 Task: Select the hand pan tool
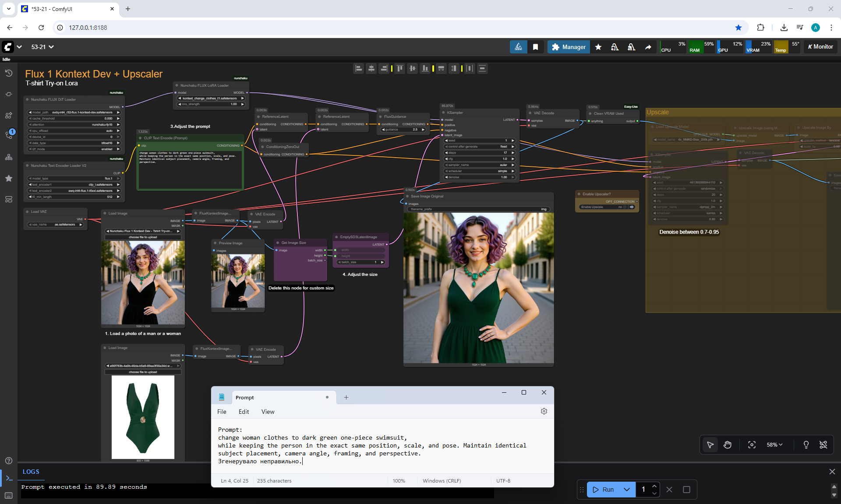pos(728,445)
